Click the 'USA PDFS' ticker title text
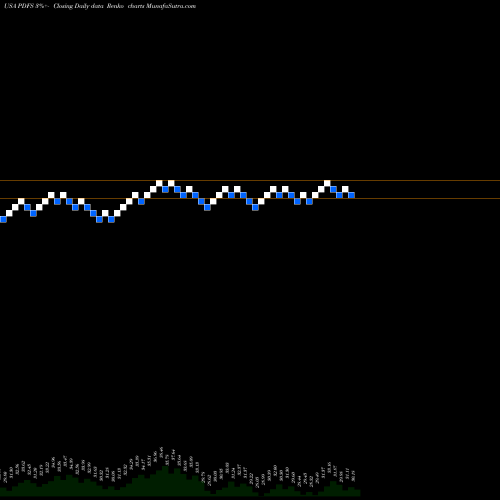The width and height of the screenshot is (500, 500). tap(19, 6)
